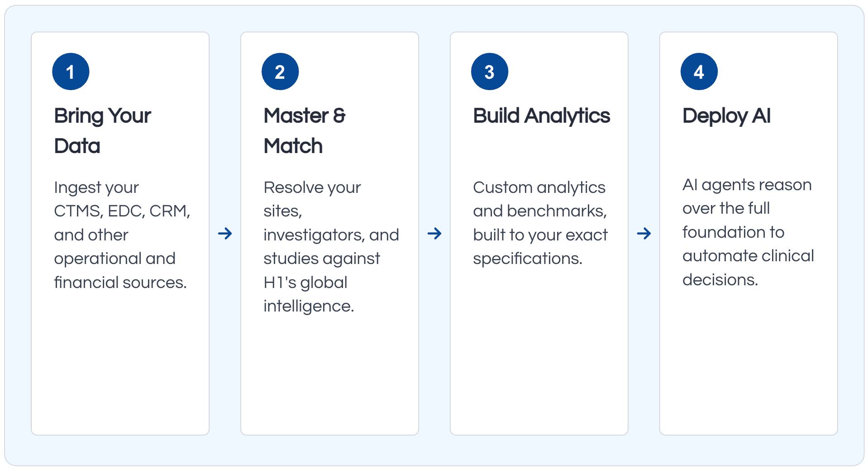Click the step 4 number badge

pyautogui.click(x=699, y=72)
